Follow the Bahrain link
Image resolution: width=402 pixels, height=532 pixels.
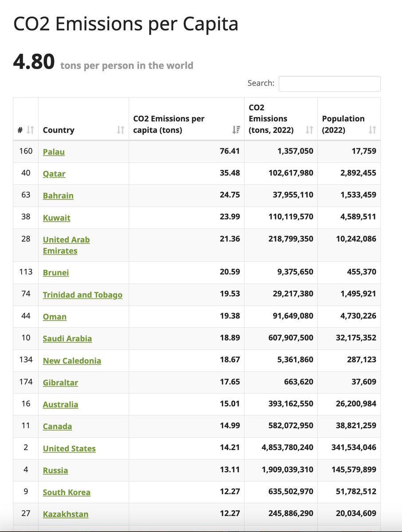[x=58, y=196]
